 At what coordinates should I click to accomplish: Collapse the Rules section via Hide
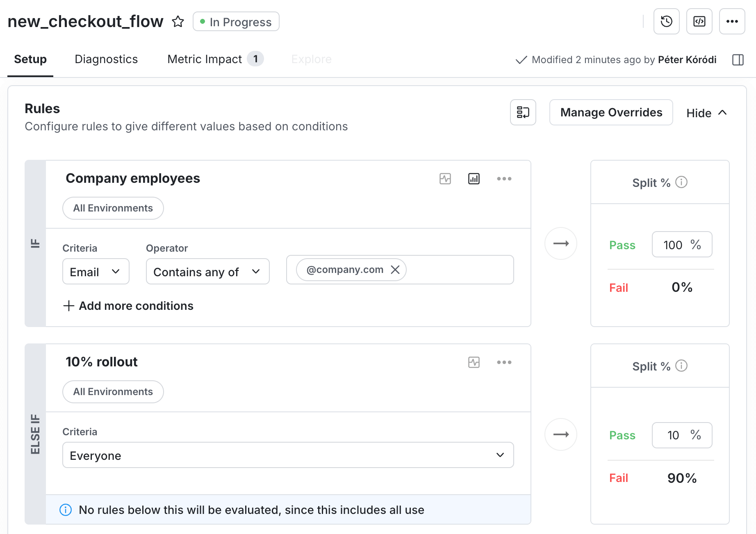click(706, 113)
